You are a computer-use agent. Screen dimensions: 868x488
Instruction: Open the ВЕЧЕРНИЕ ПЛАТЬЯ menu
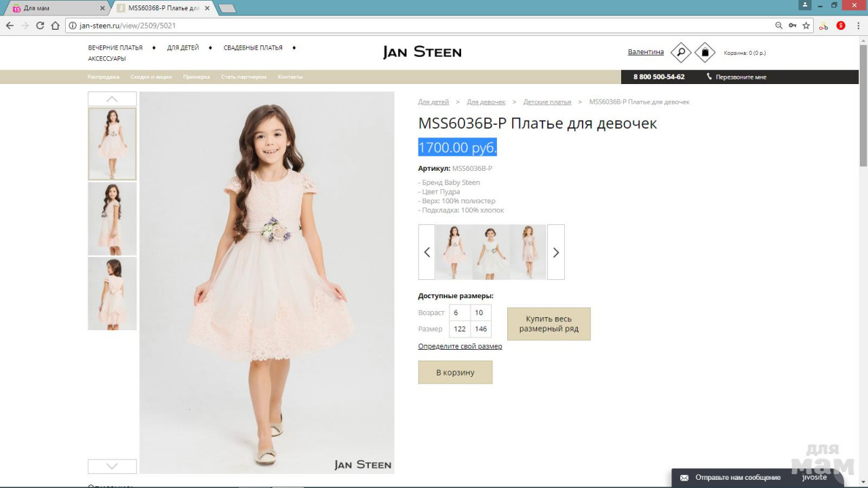(x=115, y=48)
